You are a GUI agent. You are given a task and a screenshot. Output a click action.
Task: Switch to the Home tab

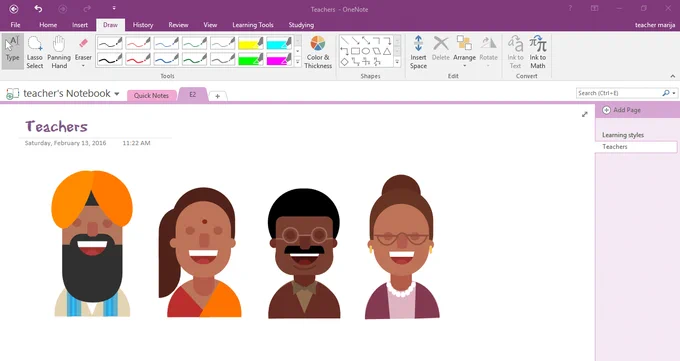pyautogui.click(x=48, y=25)
